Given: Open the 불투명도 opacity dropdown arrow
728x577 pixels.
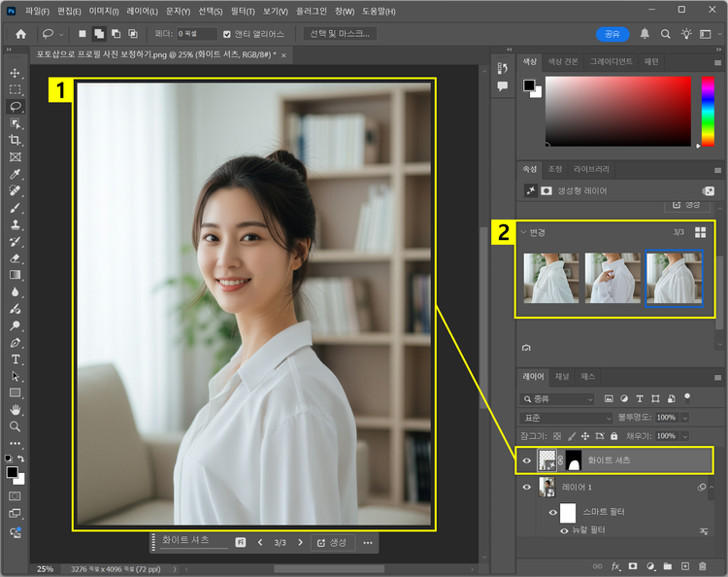Looking at the screenshot, I should tap(685, 418).
